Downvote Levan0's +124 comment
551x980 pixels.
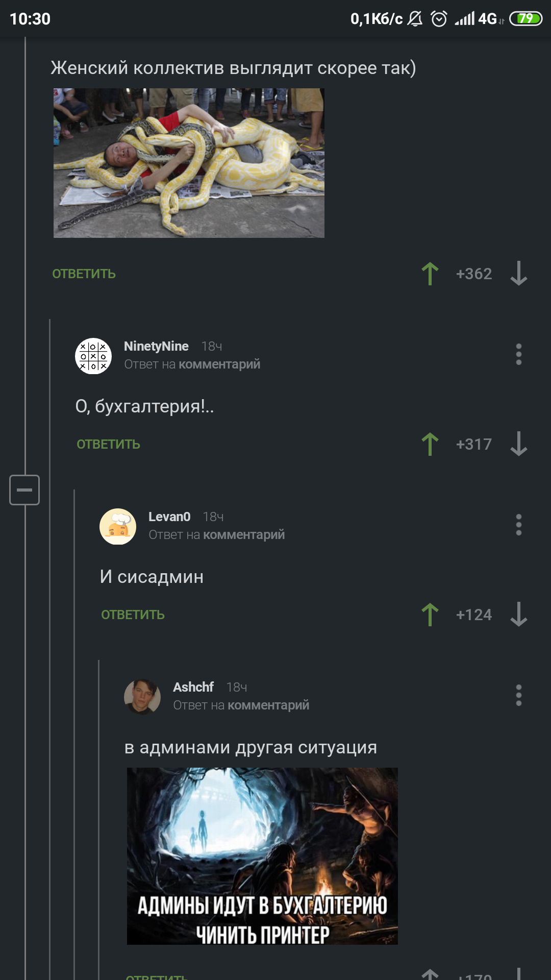[x=519, y=615]
